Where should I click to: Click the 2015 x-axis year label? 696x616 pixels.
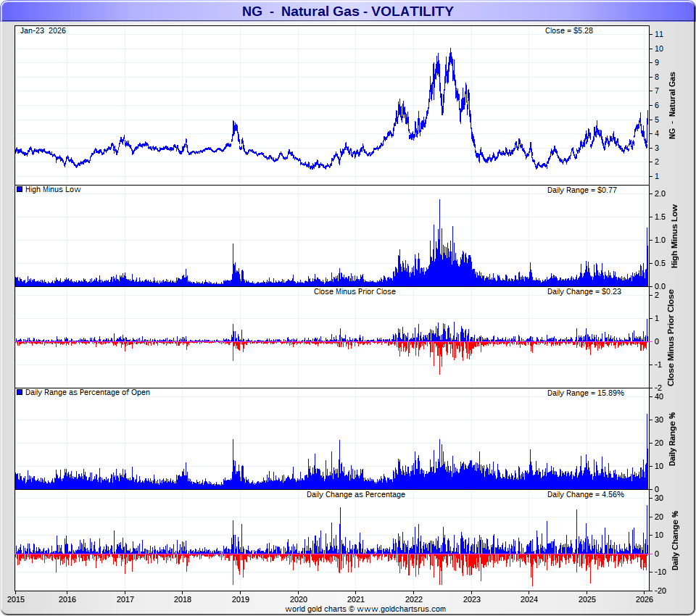16,599
